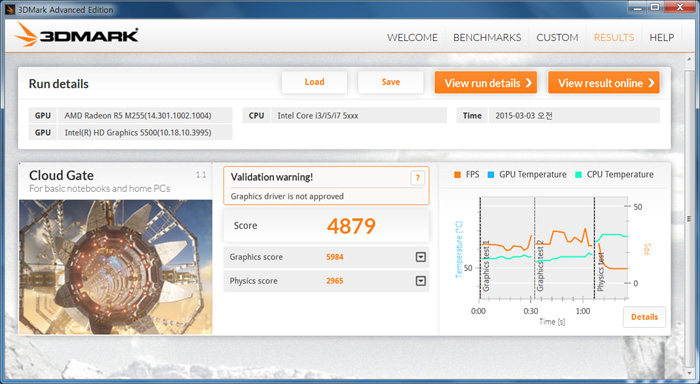Expand the Graphics score details
The width and height of the screenshot is (700, 384).
click(x=421, y=257)
